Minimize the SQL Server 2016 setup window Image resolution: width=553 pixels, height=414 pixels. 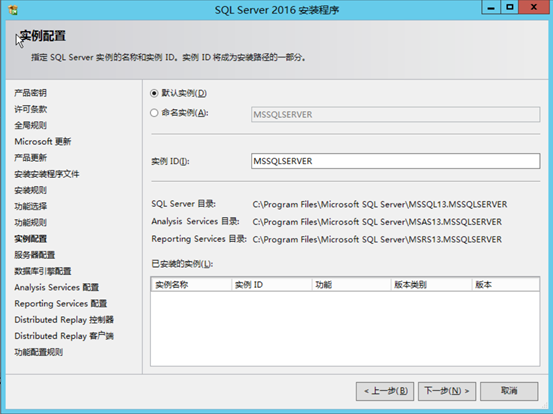[x=491, y=7]
